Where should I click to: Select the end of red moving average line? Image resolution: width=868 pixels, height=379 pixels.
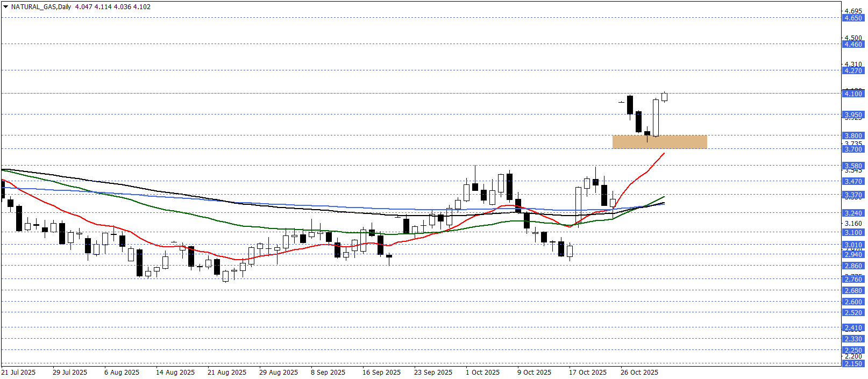664,154
